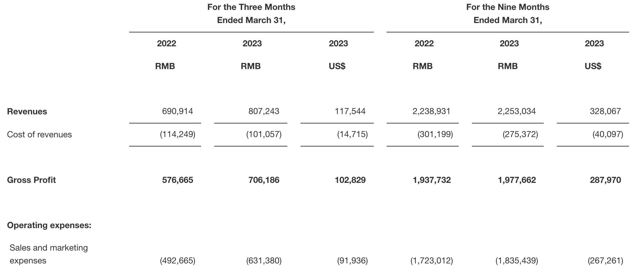The width and height of the screenshot is (644, 272).
Task: Select Sales and marketing expenses label
Action: [x=49, y=254]
